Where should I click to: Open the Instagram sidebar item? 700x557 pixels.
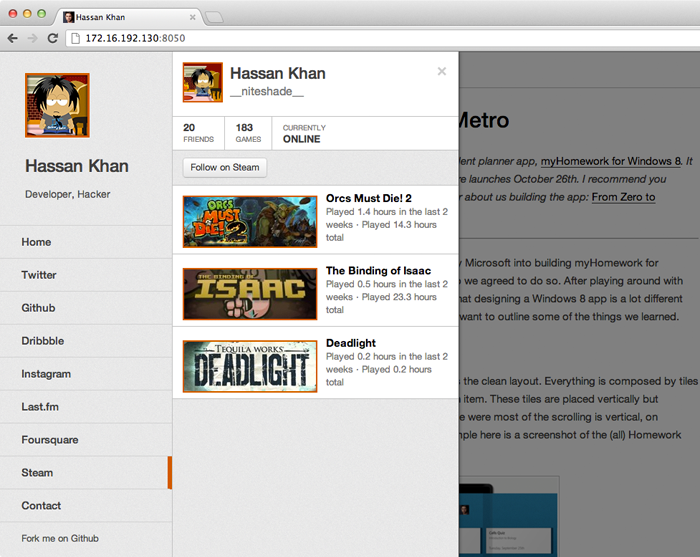click(86, 374)
